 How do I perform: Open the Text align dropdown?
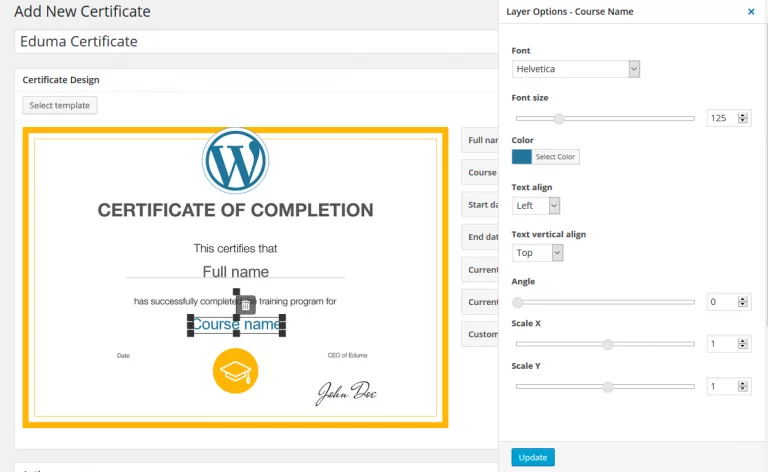(x=535, y=205)
